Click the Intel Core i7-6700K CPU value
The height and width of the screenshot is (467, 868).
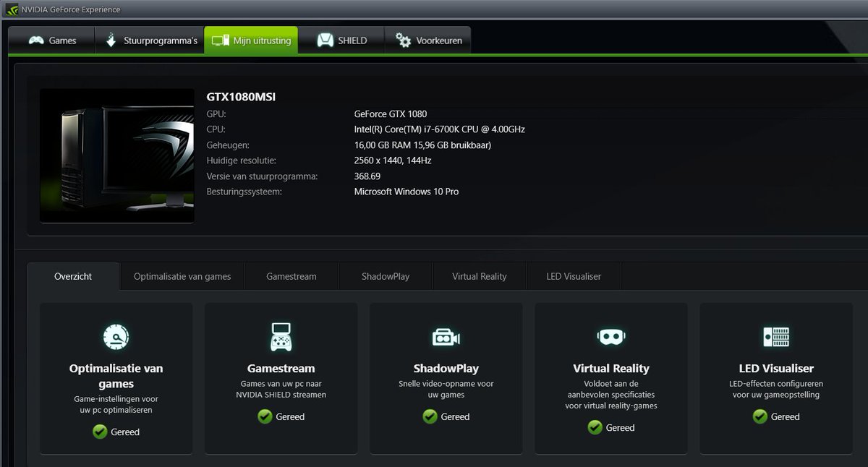click(440, 129)
